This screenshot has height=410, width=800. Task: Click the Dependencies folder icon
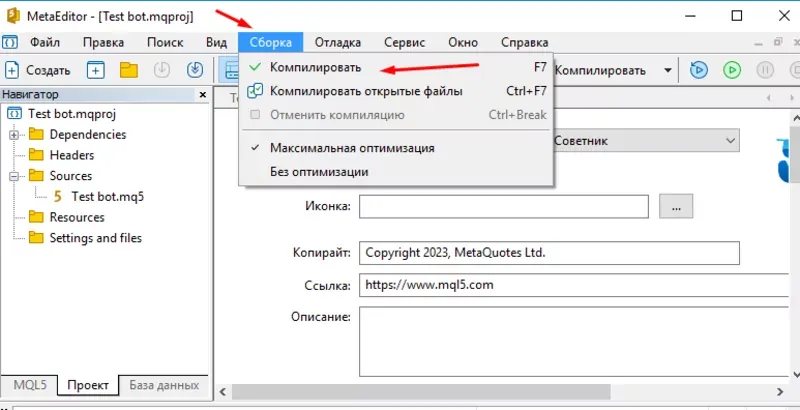36,135
